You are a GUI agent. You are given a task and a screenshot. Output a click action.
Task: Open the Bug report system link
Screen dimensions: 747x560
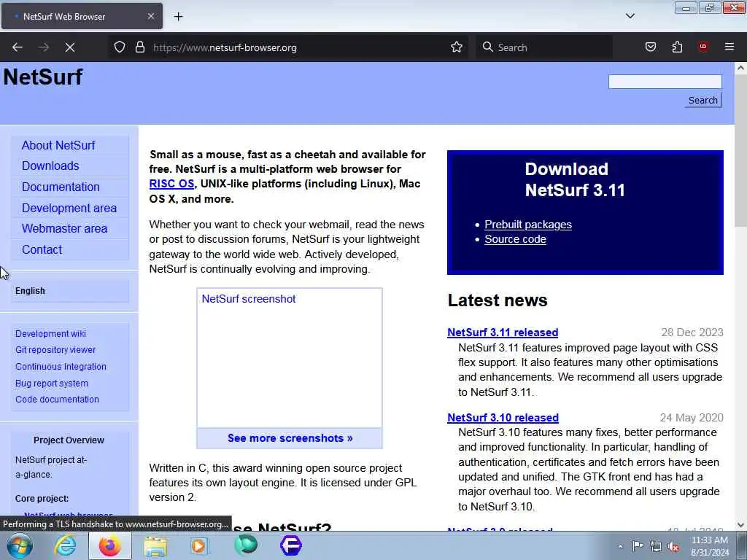[x=52, y=384]
